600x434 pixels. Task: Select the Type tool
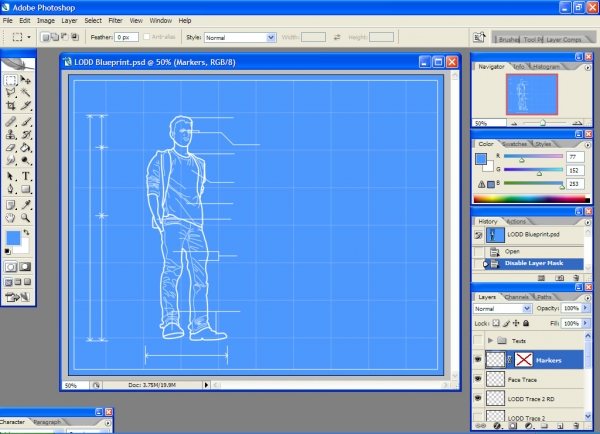click(26, 176)
